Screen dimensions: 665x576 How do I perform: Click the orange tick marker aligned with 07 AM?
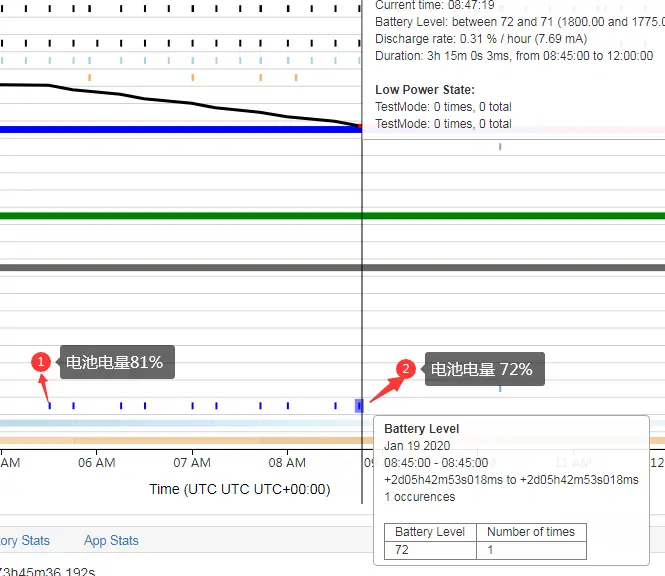193,77
